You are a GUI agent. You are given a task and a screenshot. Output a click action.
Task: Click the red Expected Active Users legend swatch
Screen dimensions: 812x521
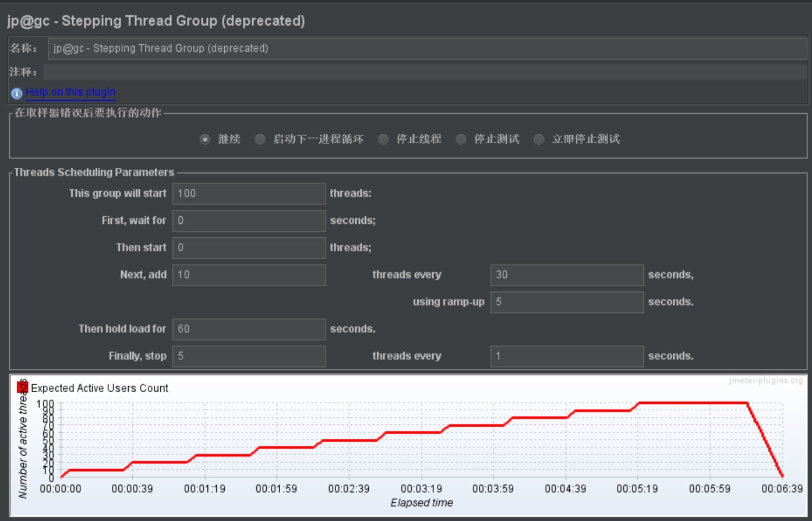(x=23, y=388)
